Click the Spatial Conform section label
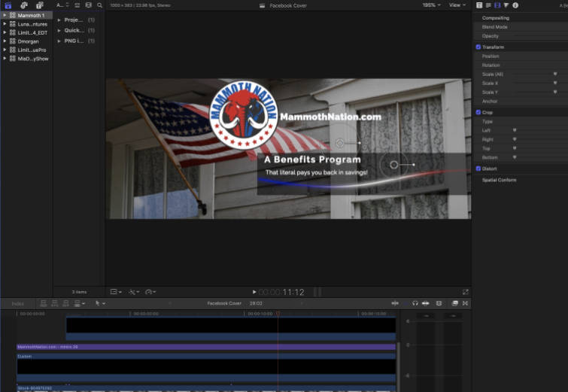The width and height of the screenshot is (568, 392). click(x=499, y=180)
